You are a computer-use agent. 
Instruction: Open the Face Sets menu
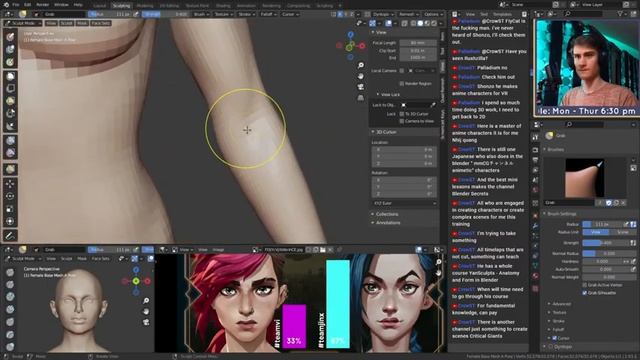point(100,23)
